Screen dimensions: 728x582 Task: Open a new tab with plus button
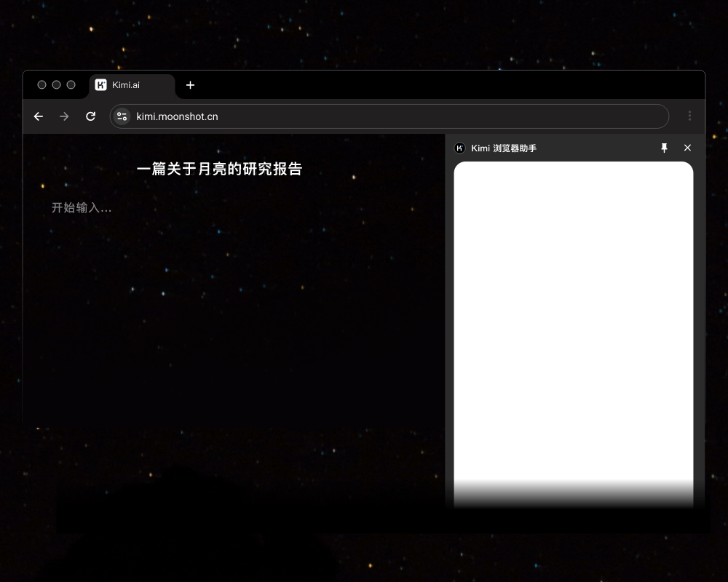[190, 85]
